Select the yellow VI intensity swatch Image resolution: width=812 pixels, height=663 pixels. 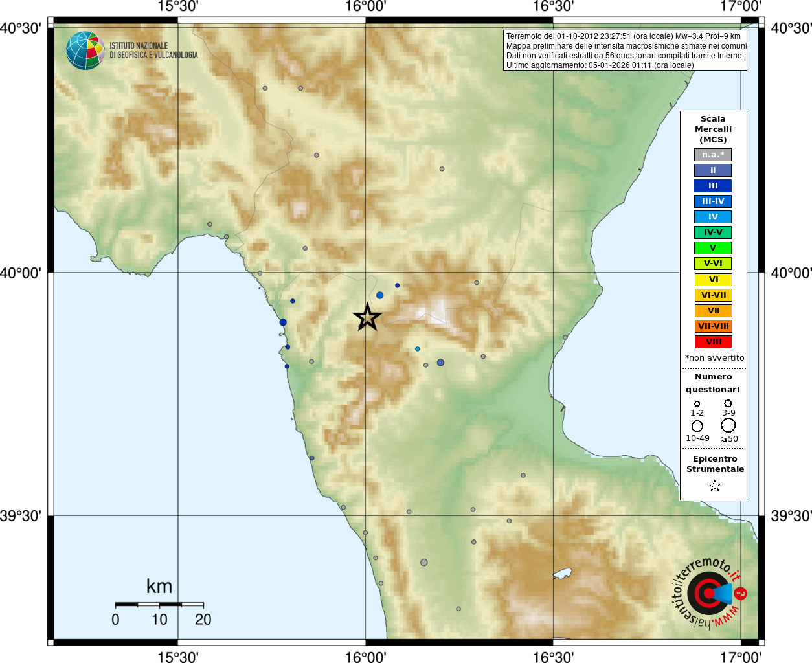pyautogui.click(x=713, y=280)
